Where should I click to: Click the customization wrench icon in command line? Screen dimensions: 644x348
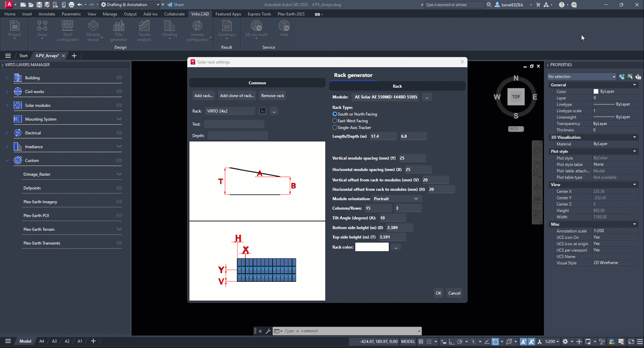(x=268, y=331)
